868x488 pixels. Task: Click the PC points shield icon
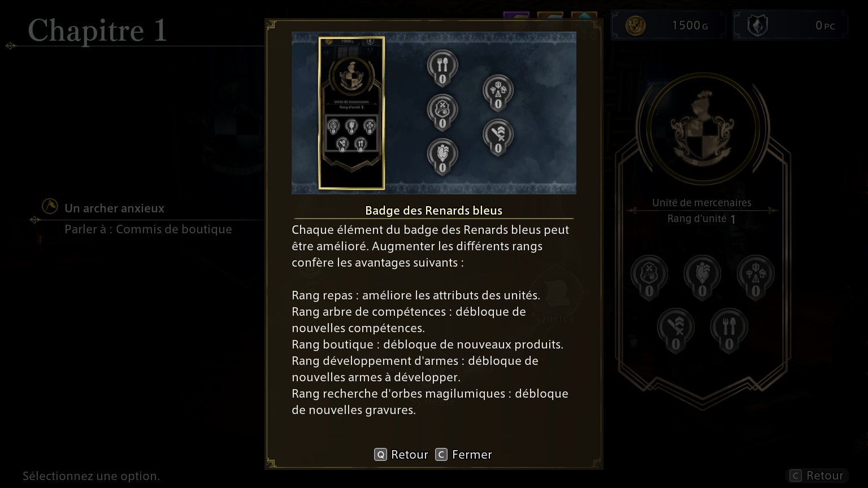pyautogui.click(x=757, y=25)
